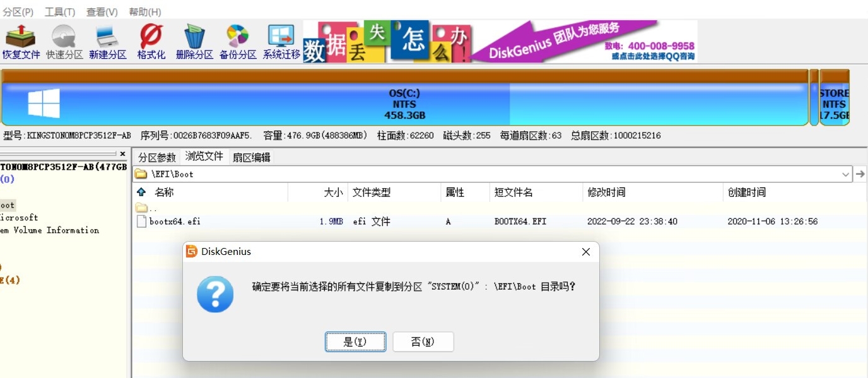The width and height of the screenshot is (868, 378).
Task: Sort by 属性 column header
Action: click(455, 192)
